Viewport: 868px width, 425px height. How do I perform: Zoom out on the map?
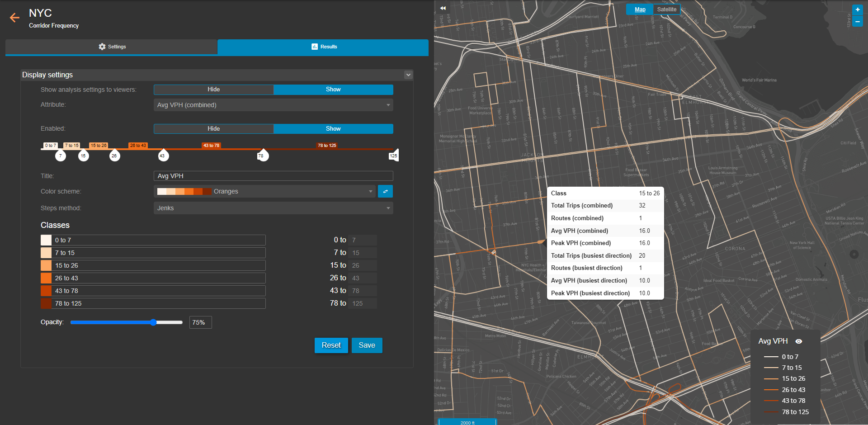(857, 21)
